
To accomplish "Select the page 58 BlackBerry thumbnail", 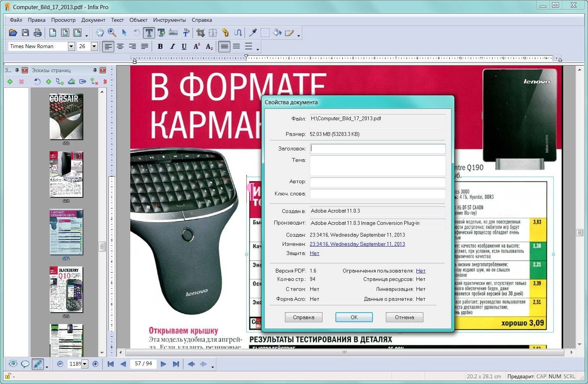I will (x=66, y=289).
